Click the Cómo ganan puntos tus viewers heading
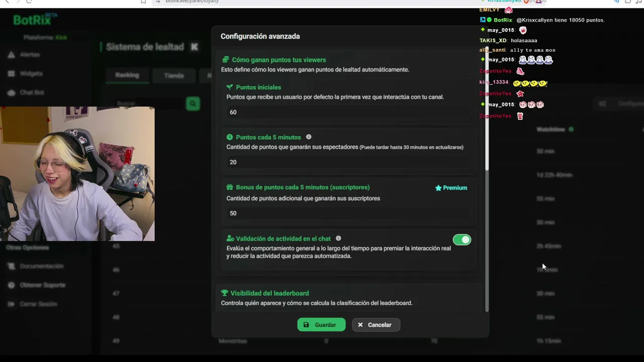 click(279, 60)
